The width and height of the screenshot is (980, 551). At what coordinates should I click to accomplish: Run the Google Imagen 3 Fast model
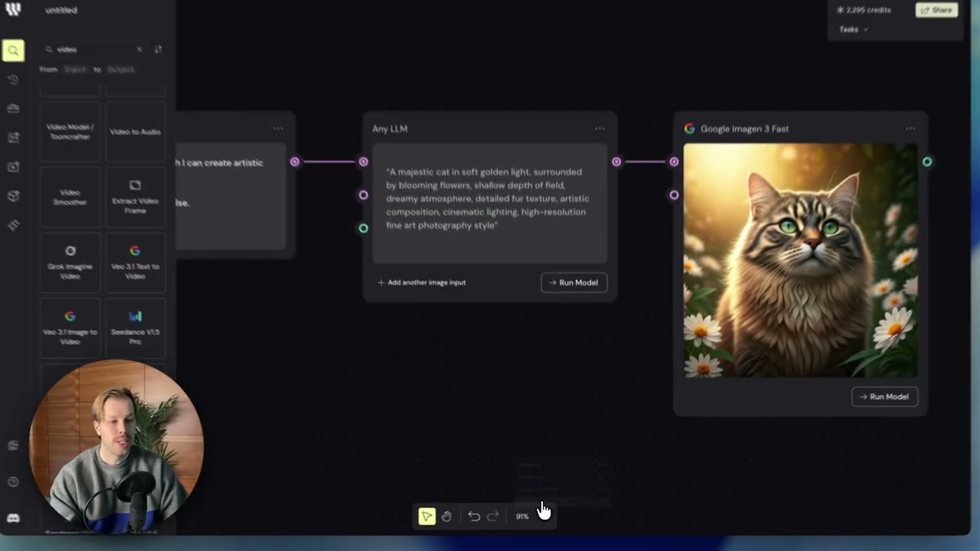pos(884,396)
